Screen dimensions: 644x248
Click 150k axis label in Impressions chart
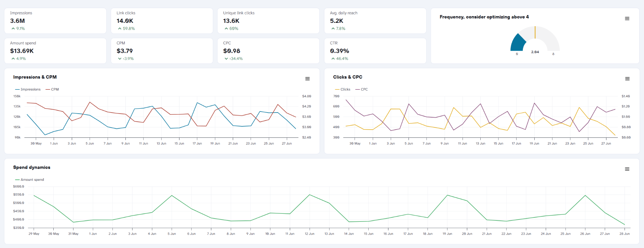pos(17,96)
